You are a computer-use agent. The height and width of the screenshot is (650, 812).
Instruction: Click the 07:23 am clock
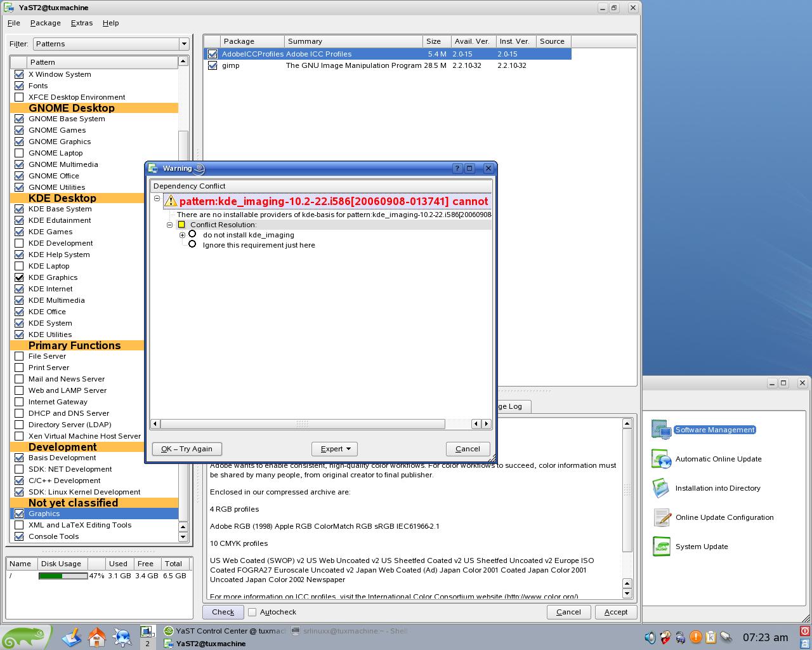click(765, 637)
